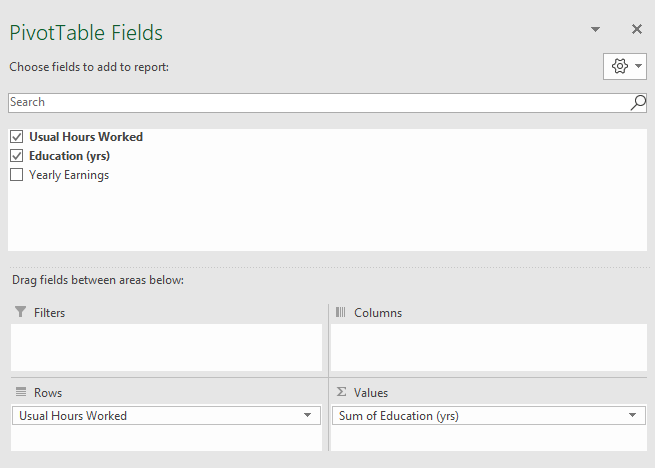This screenshot has height=468, width=655.
Task: Click the empty Columns drop area
Action: [488, 347]
